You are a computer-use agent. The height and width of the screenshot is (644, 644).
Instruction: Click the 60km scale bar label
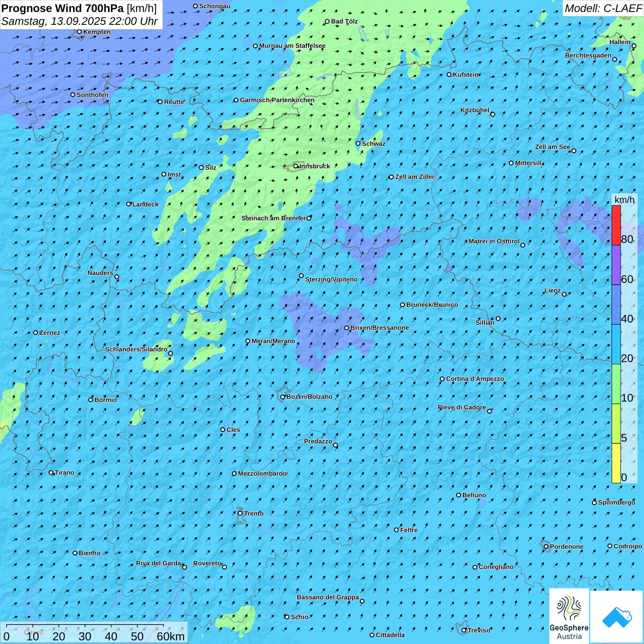click(x=171, y=636)
